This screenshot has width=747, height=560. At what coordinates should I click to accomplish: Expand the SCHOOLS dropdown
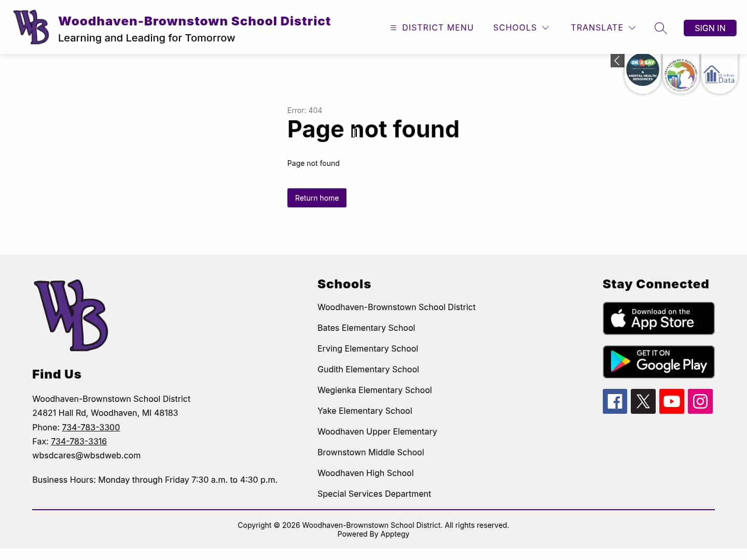point(521,27)
